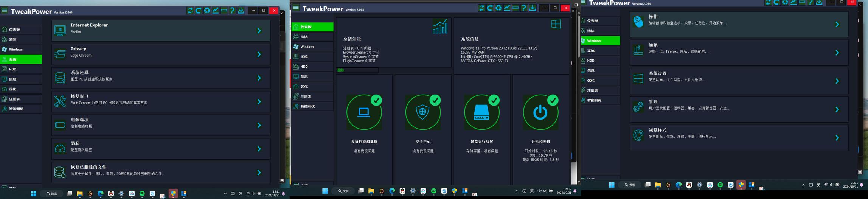Viewport: 868px width, 199px height.
Task: Click help question-mark icon in dashboard window
Action: 524,8
